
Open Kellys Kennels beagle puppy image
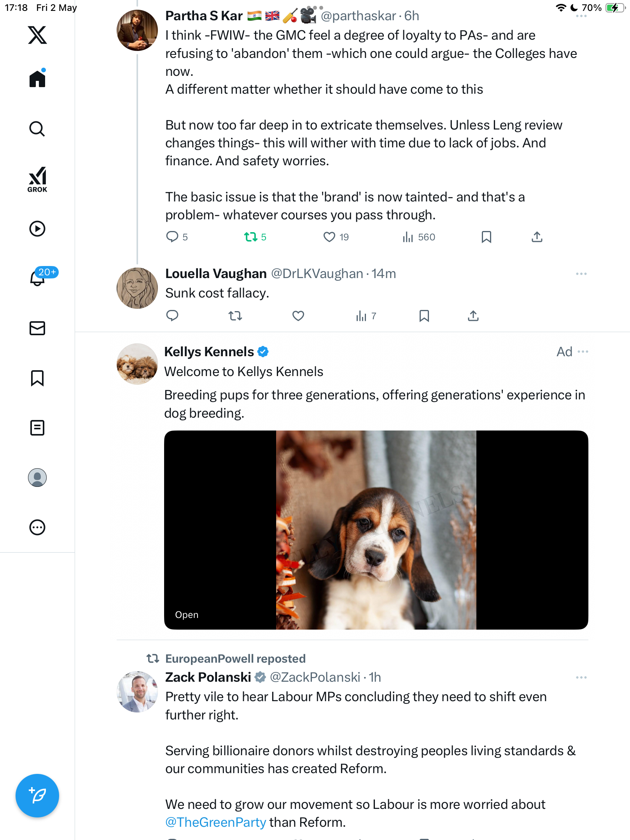[x=376, y=530]
